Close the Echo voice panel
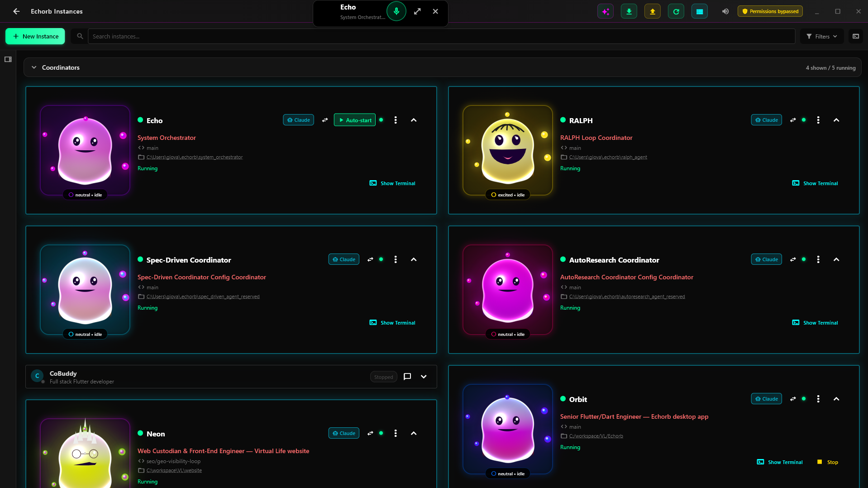Image resolution: width=868 pixels, height=488 pixels. point(435,11)
